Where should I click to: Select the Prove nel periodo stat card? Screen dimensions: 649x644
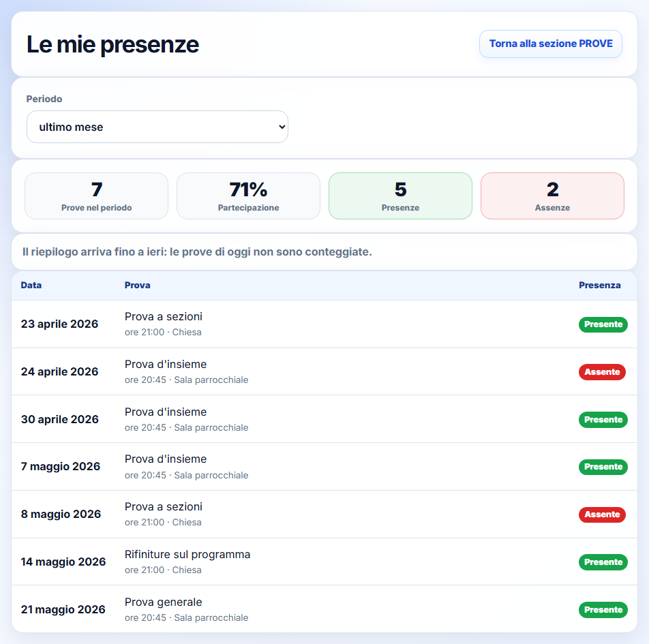coord(96,196)
